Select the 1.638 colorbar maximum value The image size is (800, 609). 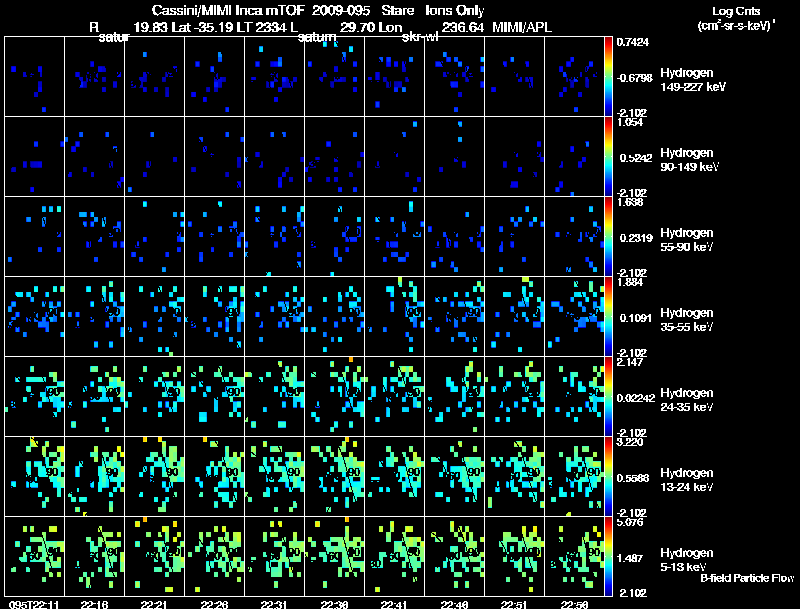pyautogui.click(x=630, y=202)
